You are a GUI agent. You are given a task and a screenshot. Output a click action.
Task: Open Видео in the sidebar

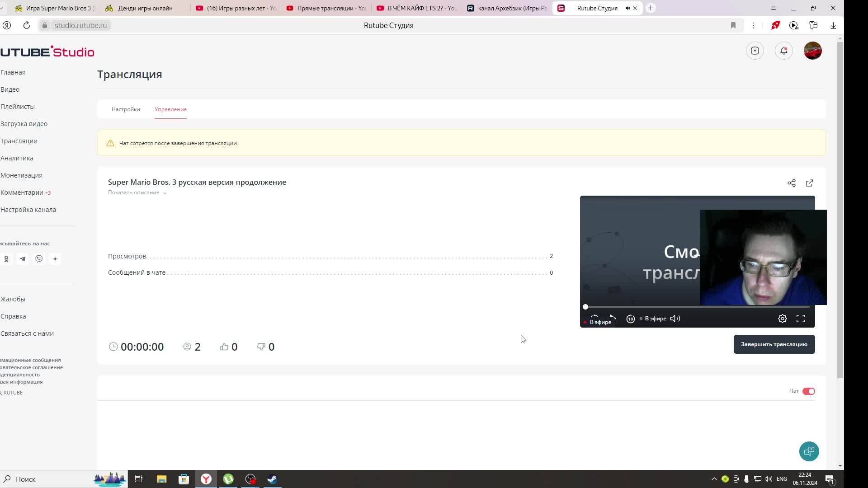pyautogui.click(x=10, y=89)
